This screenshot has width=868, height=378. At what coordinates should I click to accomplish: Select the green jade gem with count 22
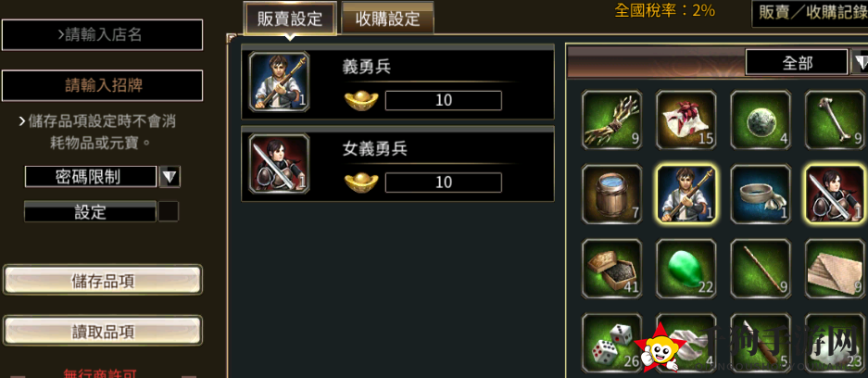click(x=686, y=269)
